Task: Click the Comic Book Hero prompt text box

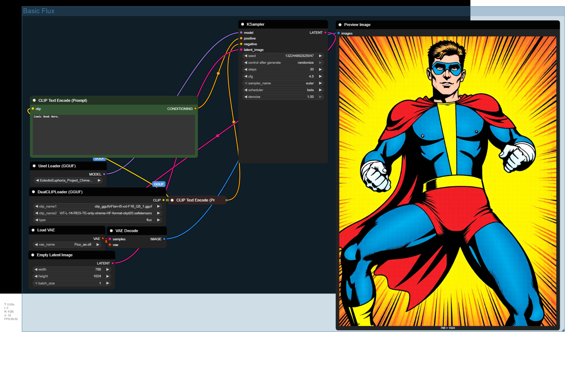Action: tap(113, 135)
